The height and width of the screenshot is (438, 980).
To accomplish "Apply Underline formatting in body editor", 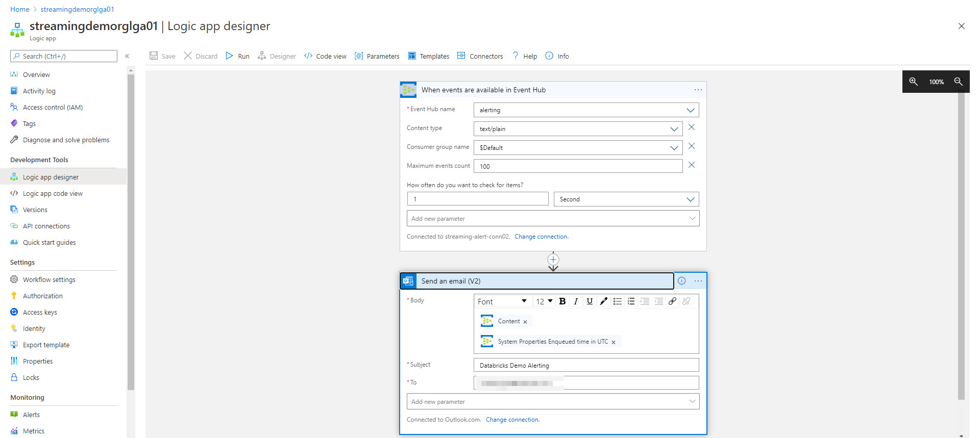I will click(590, 301).
